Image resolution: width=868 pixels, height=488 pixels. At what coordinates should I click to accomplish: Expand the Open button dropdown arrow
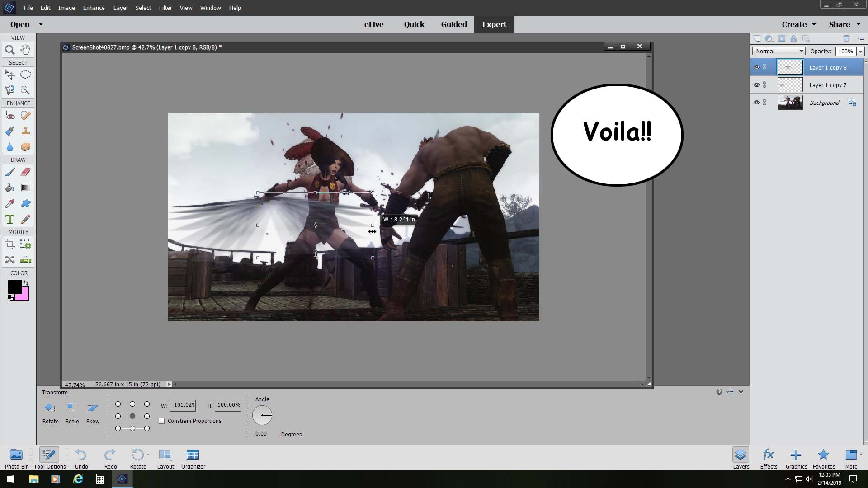(41, 24)
